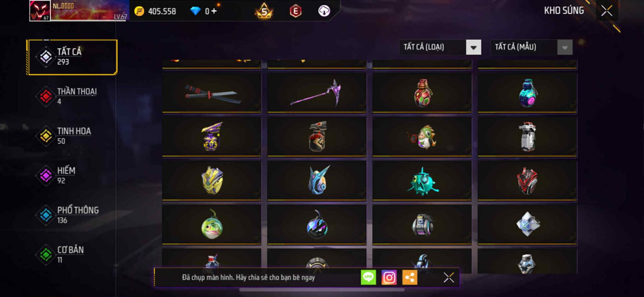
Task: Share screenshot to Instagram
Action: click(x=389, y=277)
